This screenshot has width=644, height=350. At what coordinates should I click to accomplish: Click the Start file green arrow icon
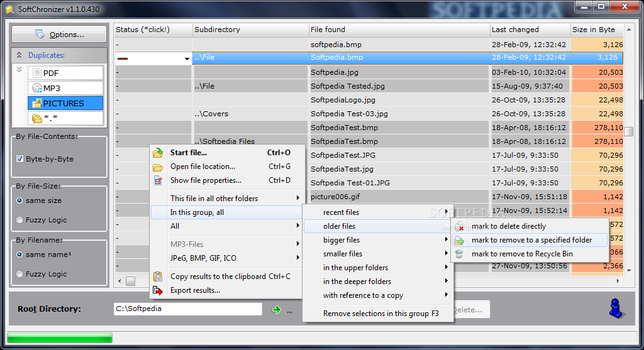pyautogui.click(x=158, y=153)
